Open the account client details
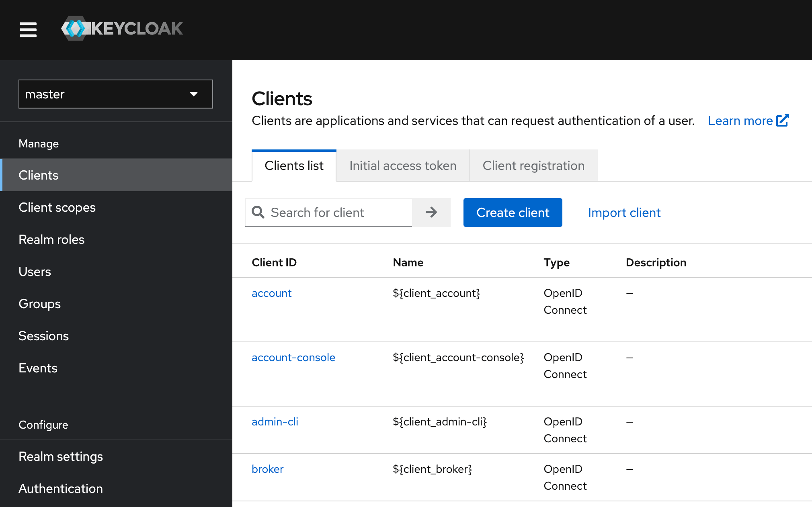812x507 pixels. pos(271,293)
